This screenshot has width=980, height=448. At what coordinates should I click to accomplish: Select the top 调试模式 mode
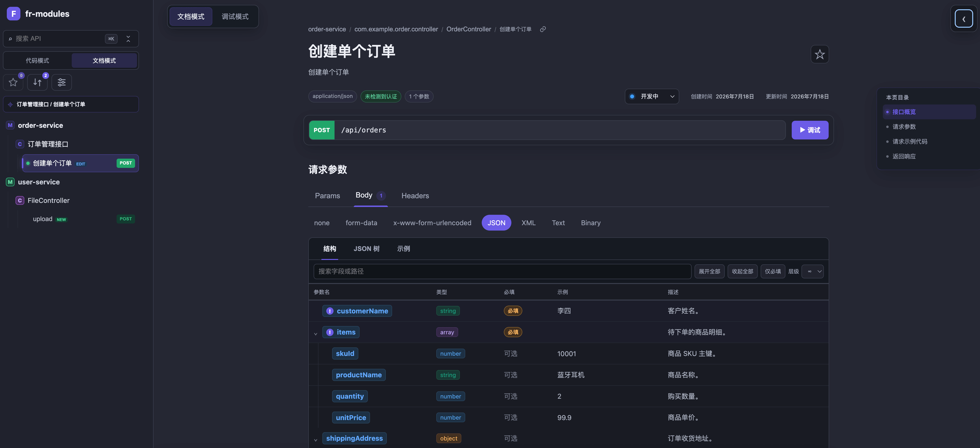pos(235,17)
